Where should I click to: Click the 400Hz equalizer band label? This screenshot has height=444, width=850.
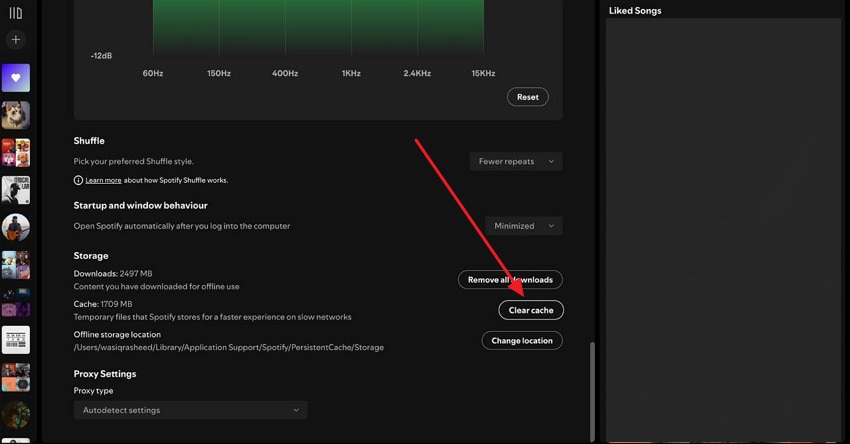pyautogui.click(x=285, y=73)
